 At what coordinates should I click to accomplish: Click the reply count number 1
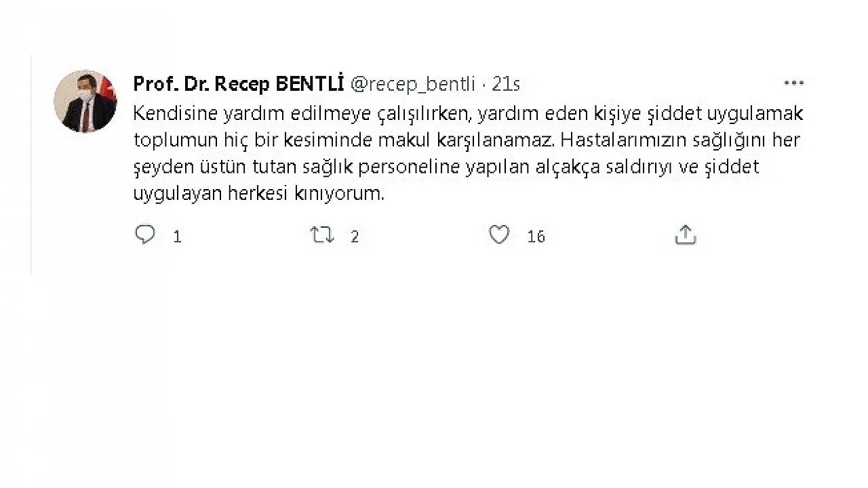pyautogui.click(x=178, y=237)
